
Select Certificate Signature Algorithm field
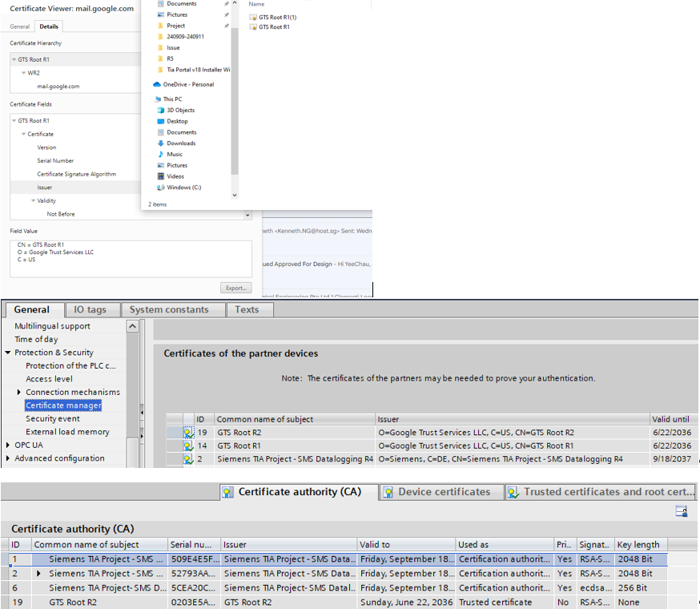pyautogui.click(x=76, y=174)
